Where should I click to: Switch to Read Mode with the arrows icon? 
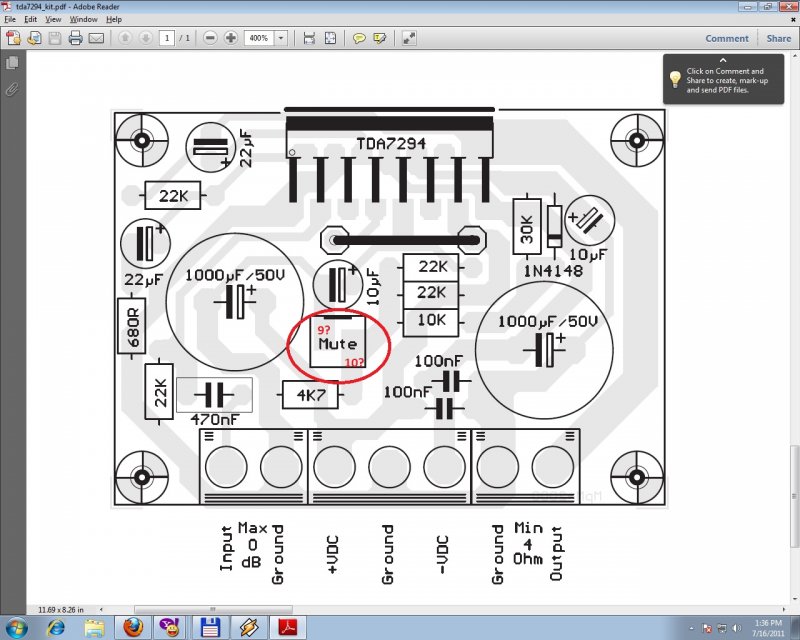click(x=409, y=38)
